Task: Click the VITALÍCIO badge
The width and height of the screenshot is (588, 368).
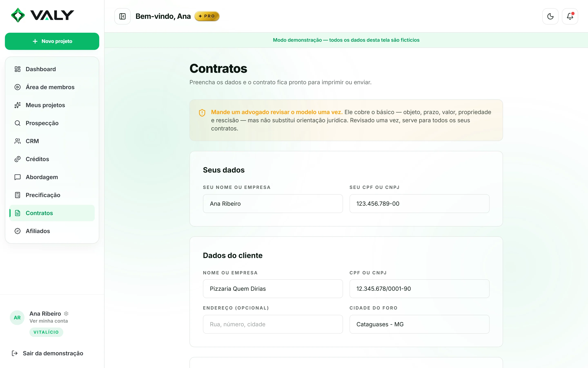Action: pos(46,332)
